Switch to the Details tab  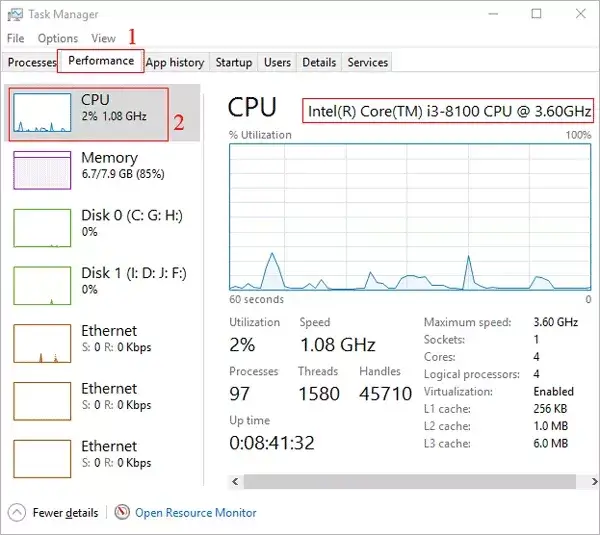(x=319, y=62)
